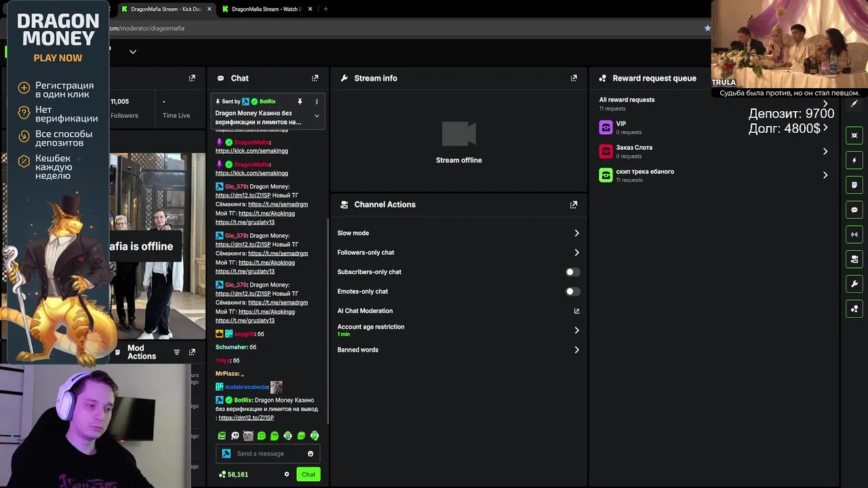868x488 pixels.
Task: Open BotRix dm12.to/ZI1SP link at chat bottom
Action: tap(246, 418)
